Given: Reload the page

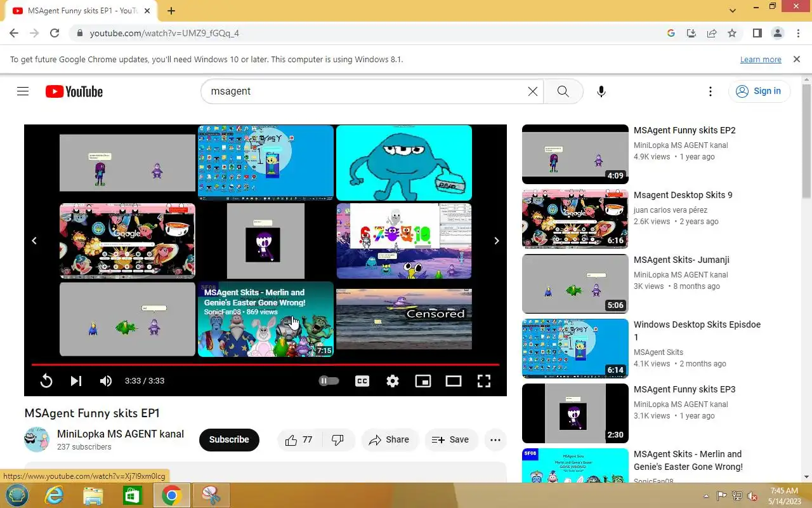Looking at the screenshot, I should coord(55,33).
